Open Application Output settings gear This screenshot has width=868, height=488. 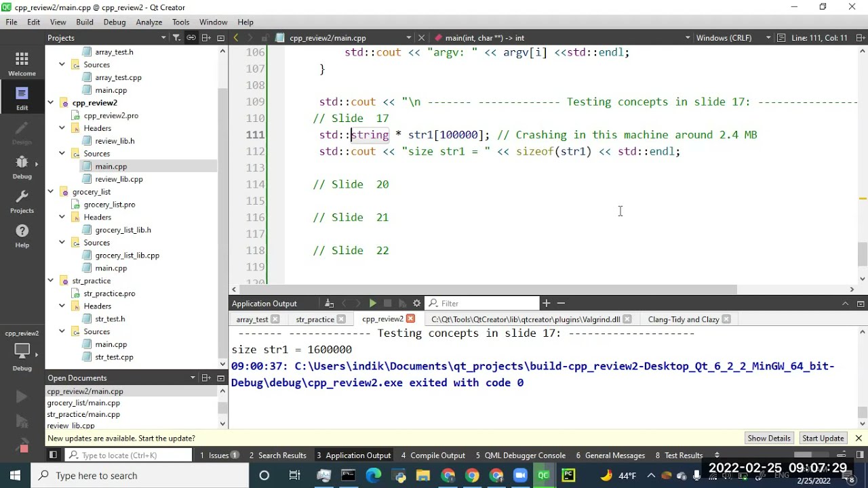pyautogui.click(x=416, y=304)
